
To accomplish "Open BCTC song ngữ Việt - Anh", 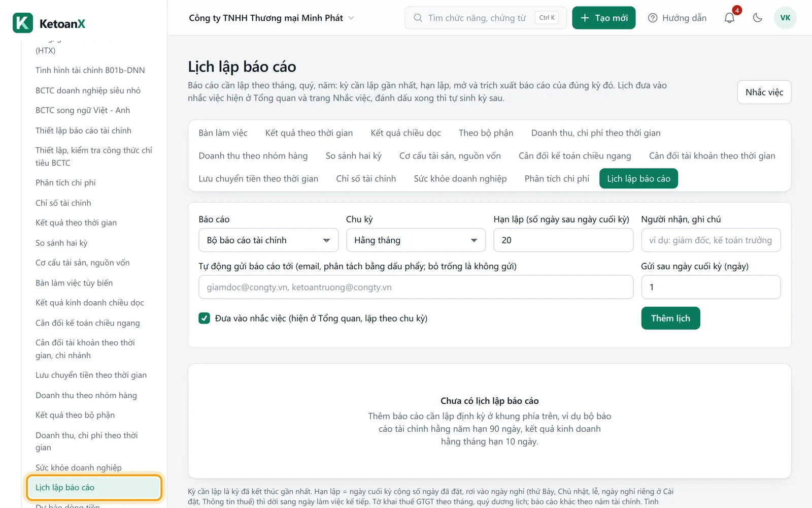I will 83,110.
